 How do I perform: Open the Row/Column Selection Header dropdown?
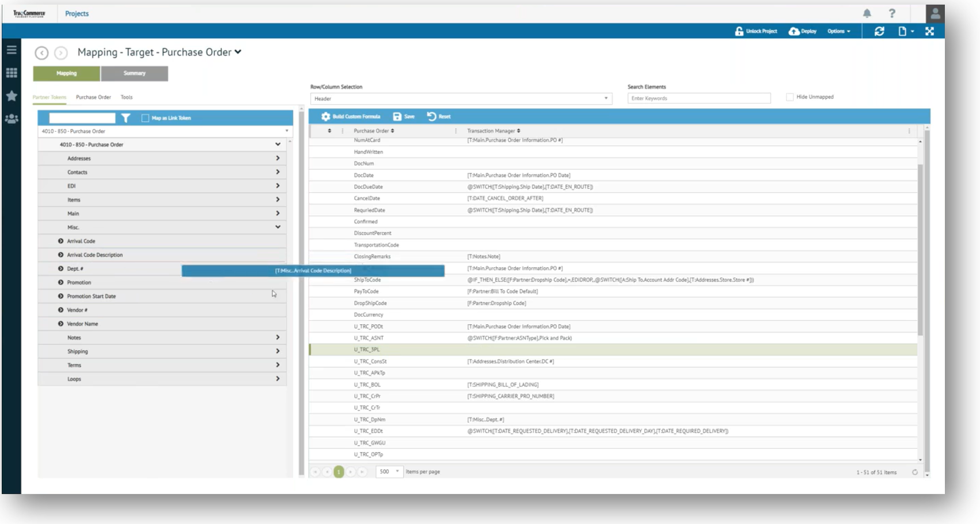(x=461, y=98)
